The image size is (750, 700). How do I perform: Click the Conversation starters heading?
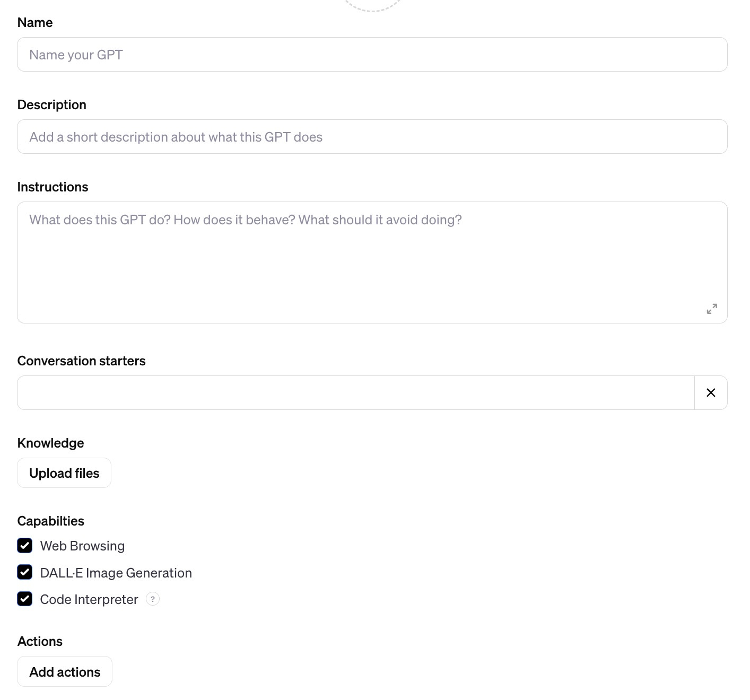pos(81,361)
